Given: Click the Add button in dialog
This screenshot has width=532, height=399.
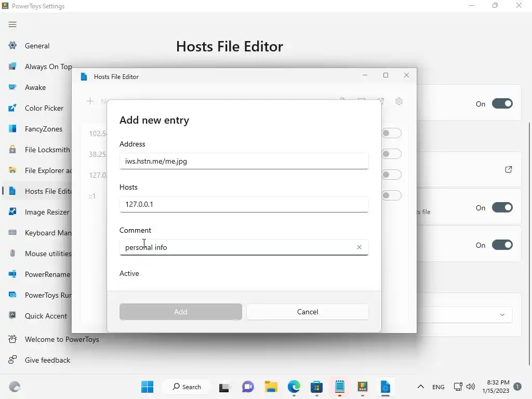Looking at the screenshot, I should [180, 312].
